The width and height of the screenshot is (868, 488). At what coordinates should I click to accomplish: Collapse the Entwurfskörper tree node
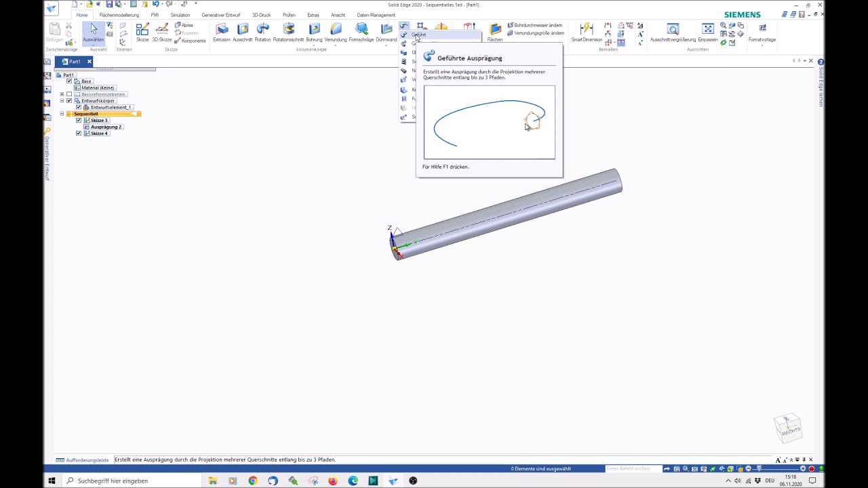62,101
